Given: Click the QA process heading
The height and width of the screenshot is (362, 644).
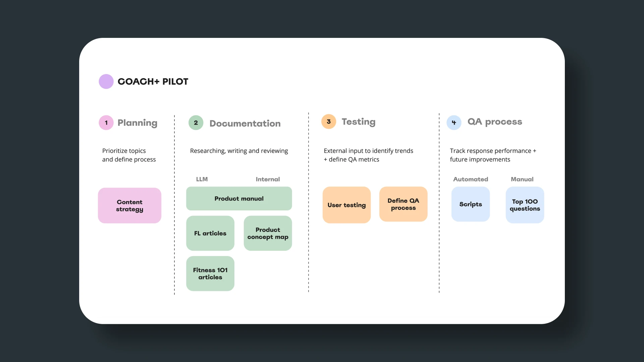Looking at the screenshot, I should 495,122.
